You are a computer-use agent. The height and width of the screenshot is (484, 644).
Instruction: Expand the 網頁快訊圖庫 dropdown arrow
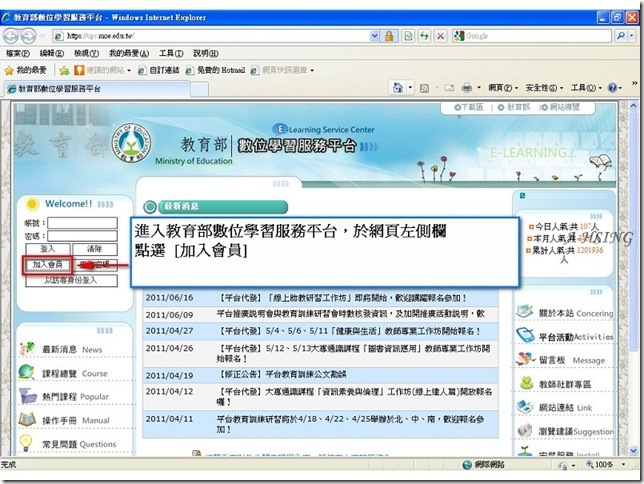coord(312,71)
